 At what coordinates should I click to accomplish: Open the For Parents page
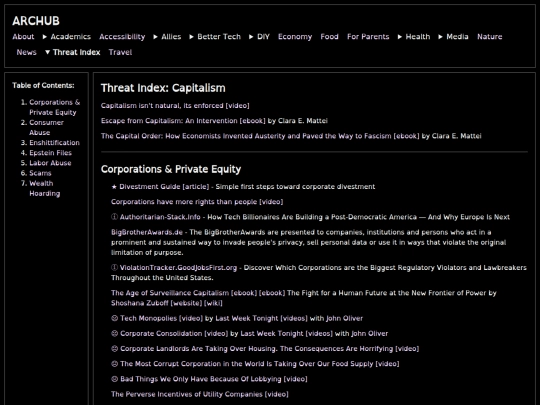(368, 37)
